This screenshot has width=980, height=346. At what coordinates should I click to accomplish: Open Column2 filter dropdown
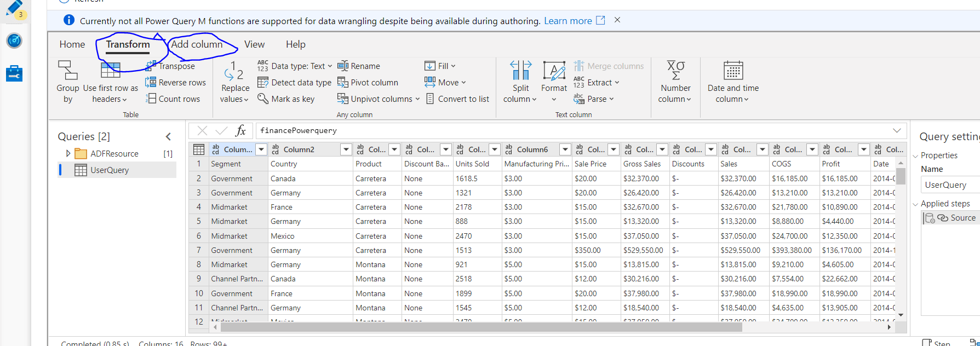click(346, 149)
